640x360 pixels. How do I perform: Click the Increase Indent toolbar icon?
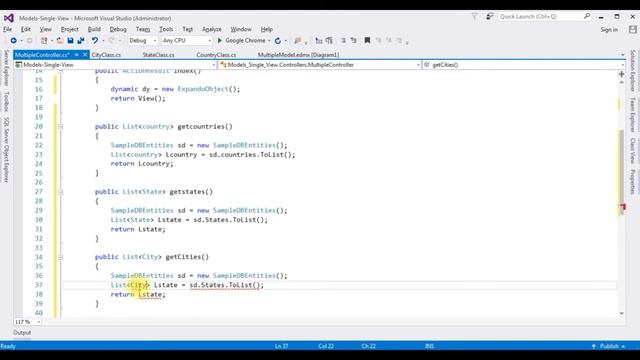(x=329, y=40)
